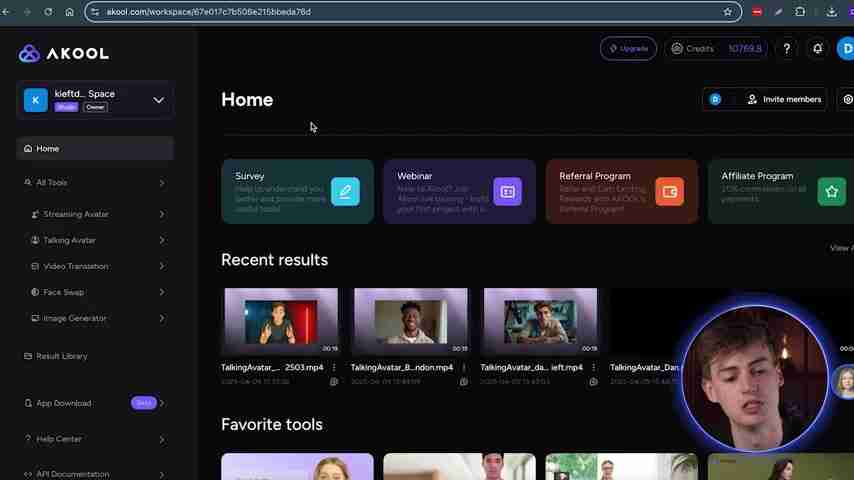854x480 pixels.
Task: Open Talking Avatar tool
Action: (69, 240)
